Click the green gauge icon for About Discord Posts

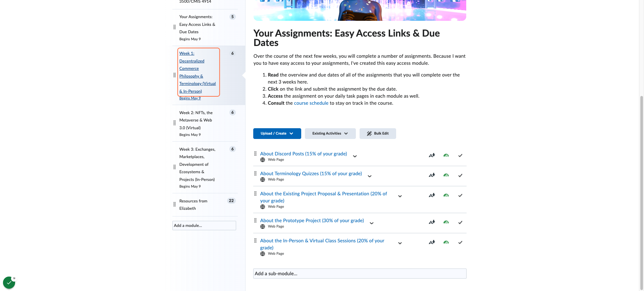click(446, 155)
